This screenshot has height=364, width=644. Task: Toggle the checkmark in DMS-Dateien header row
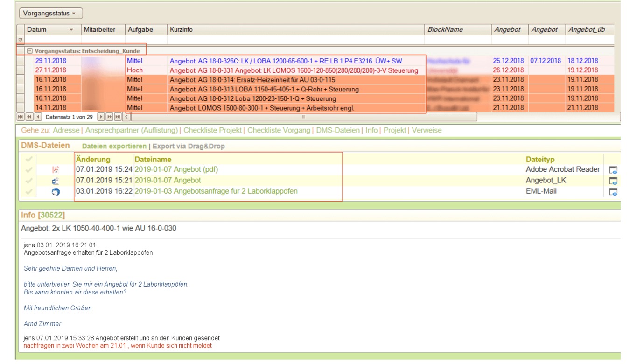tap(29, 160)
